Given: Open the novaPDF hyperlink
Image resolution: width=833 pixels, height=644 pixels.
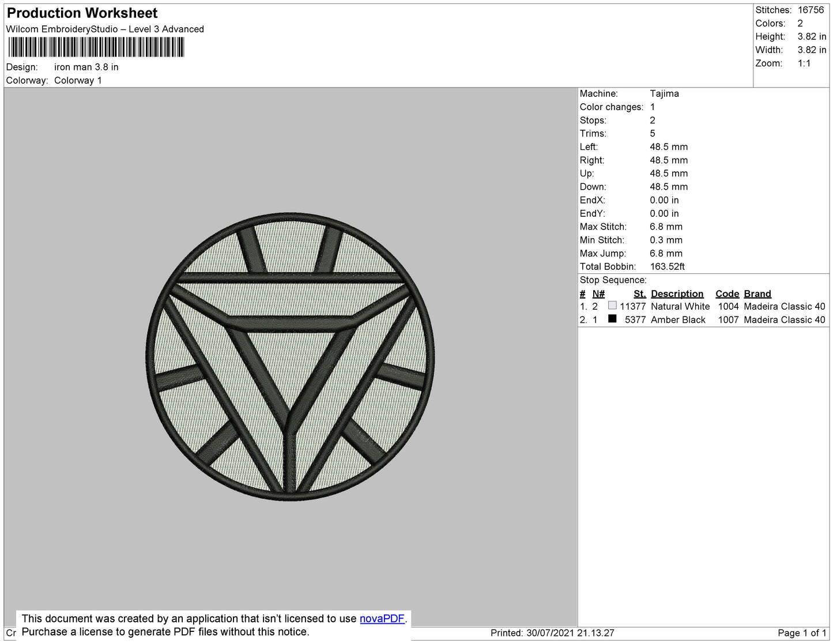Looking at the screenshot, I should tap(382, 619).
